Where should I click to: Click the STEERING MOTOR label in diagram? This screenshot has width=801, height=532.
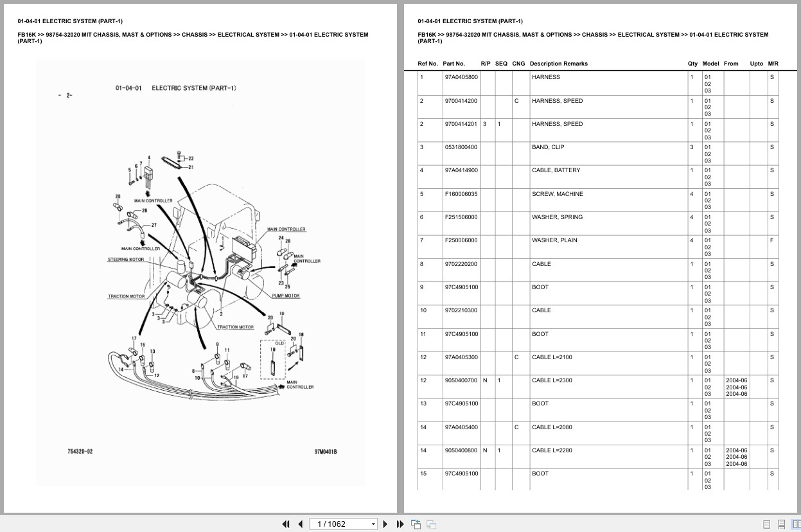point(126,260)
